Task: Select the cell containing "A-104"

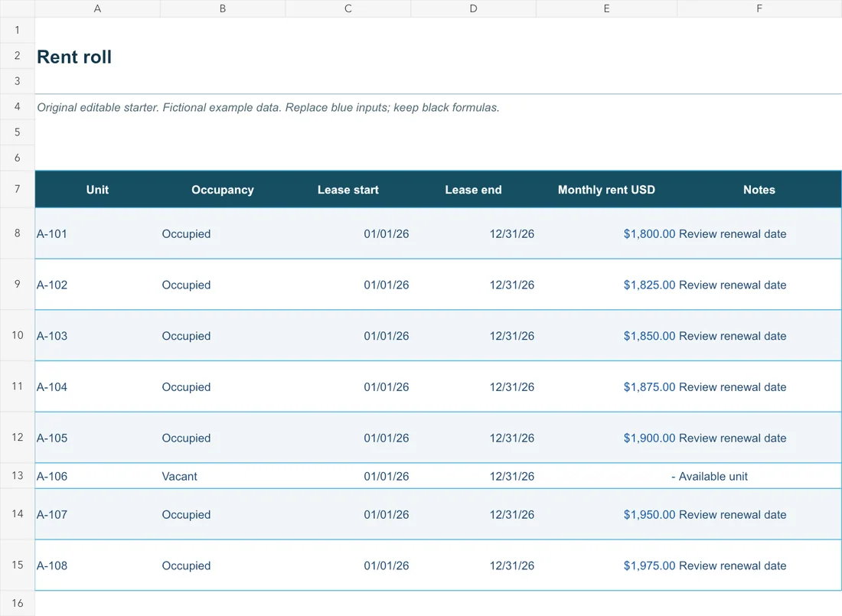Action: click(x=97, y=386)
